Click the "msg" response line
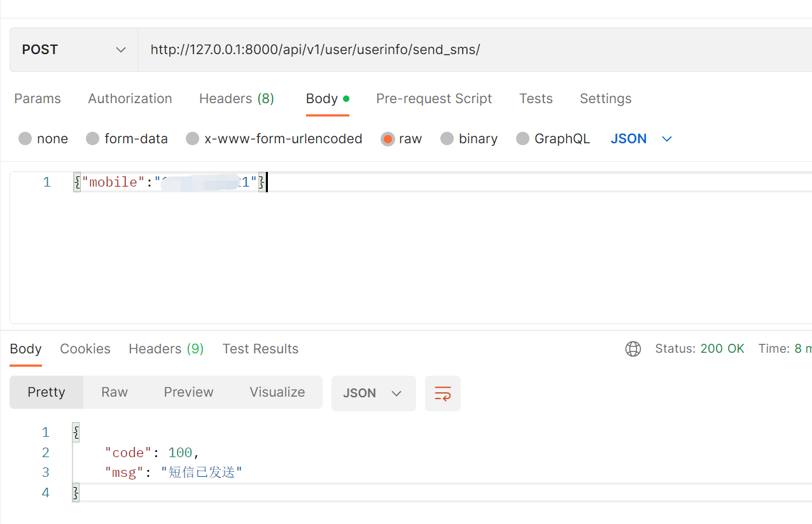This screenshot has width=812, height=524. pos(174,472)
